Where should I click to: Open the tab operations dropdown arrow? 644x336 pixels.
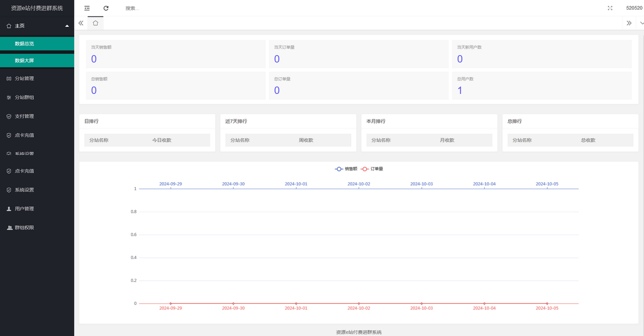click(x=641, y=23)
